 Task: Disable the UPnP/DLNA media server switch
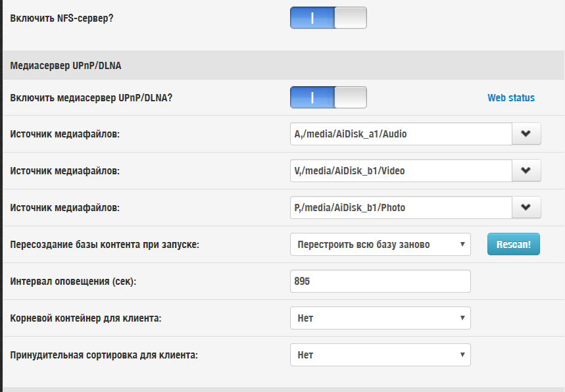[x=328, y=97]
